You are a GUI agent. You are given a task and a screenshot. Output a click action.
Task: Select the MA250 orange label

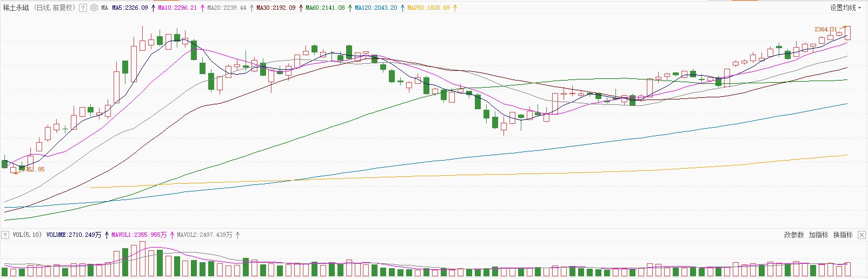[x=428, y=8]
